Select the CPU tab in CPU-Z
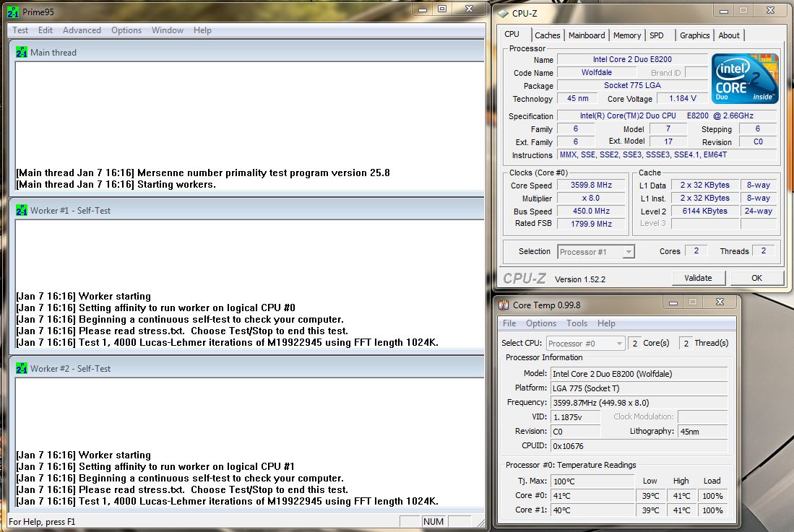Viewport: 794px width, 532px height. 512,35
